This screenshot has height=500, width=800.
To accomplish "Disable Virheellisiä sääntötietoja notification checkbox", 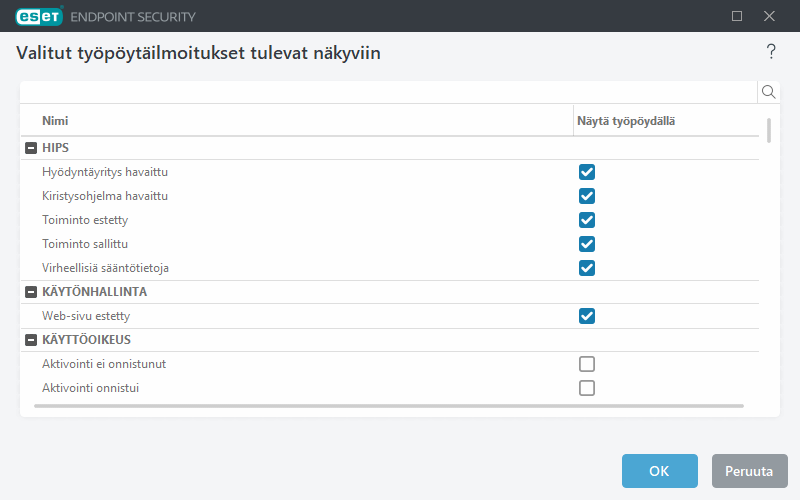I will point(587,268).
